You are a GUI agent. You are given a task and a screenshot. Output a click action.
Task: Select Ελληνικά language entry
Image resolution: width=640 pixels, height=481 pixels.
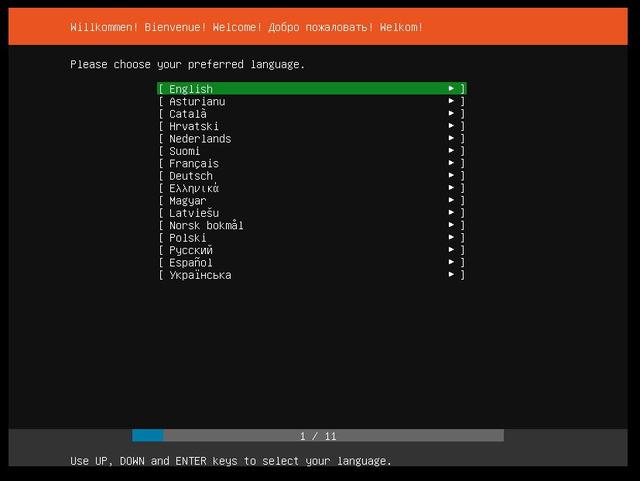point(312,188)
